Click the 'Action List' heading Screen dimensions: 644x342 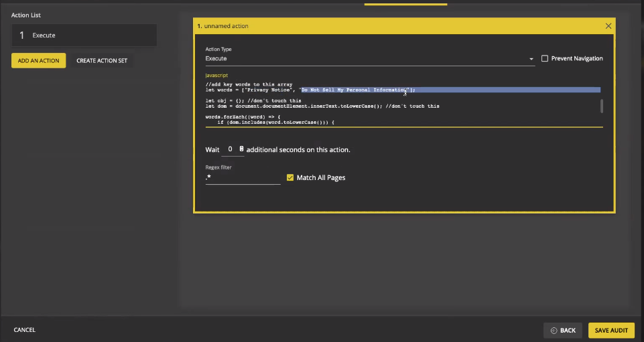click(26, 15)
